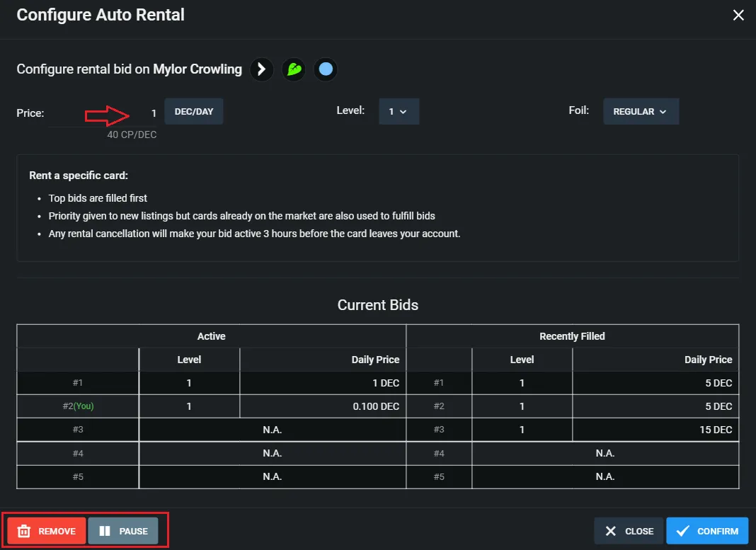Click the arrow icon next to Mylor Crowling

click(x=262, y=69)
